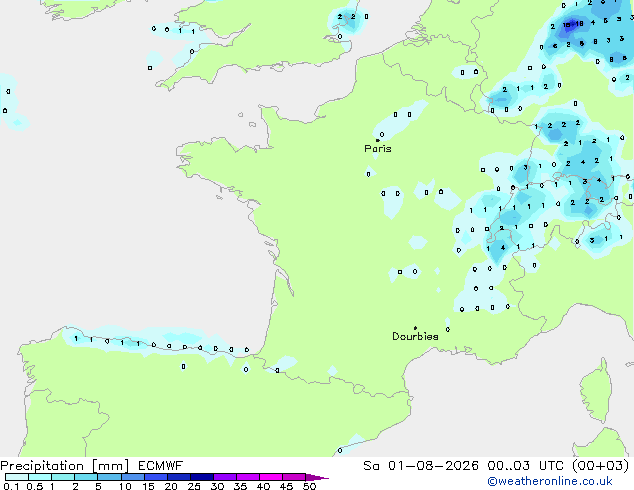Viewport: 634px width, 490px height.
Task: Select the Dourbies location dot marker
Action: click(x=415, y=328)
